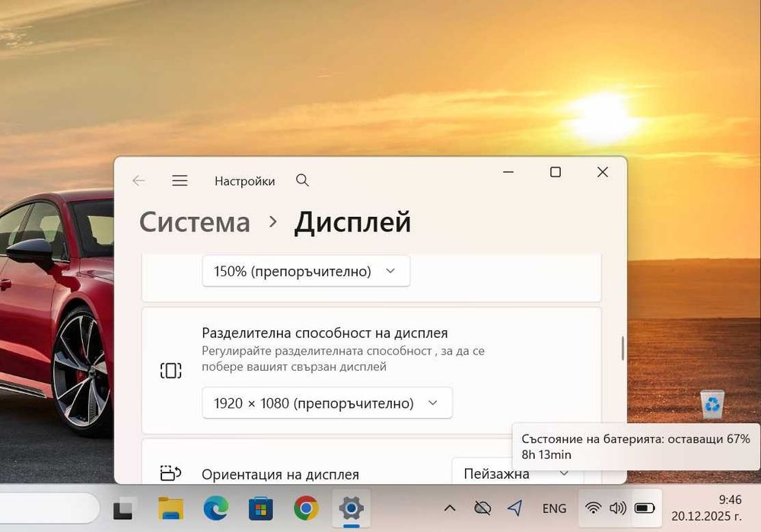Show hidden icons with the tray chevron

tap(450, 508)
